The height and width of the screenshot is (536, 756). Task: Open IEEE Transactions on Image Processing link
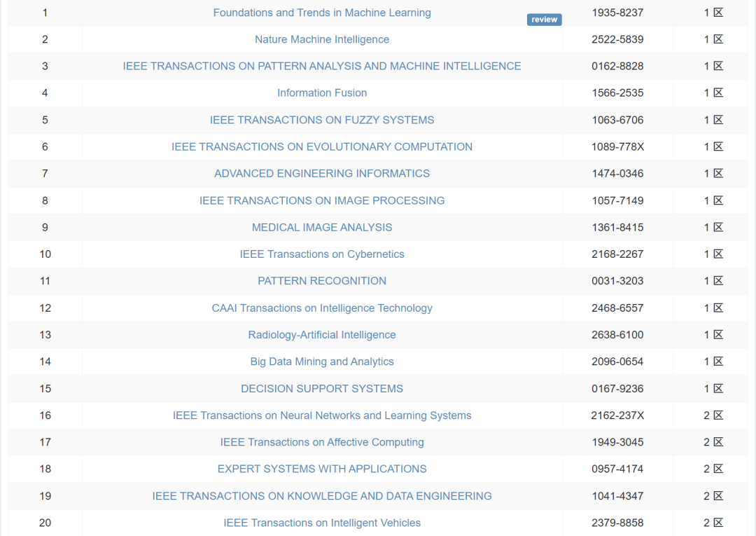click(x=322, y=200)
